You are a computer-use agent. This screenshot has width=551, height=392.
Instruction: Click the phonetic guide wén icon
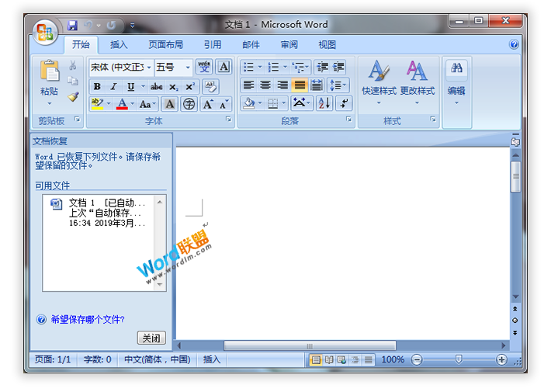pos(204,67)
